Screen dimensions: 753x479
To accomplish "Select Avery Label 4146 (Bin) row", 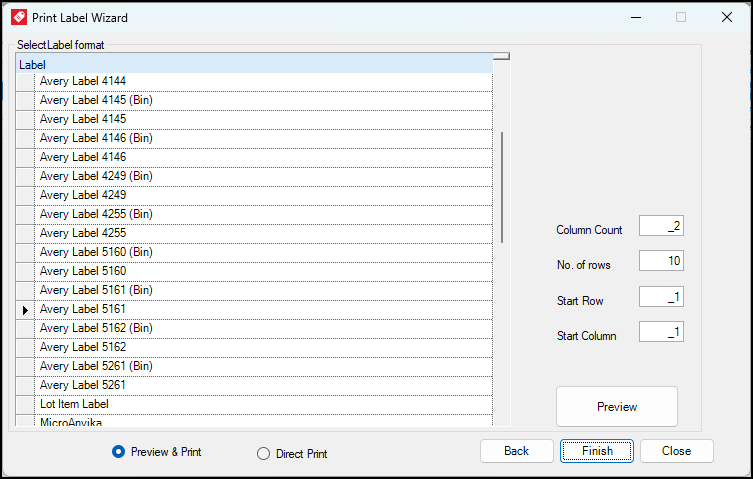I will 264,138.
